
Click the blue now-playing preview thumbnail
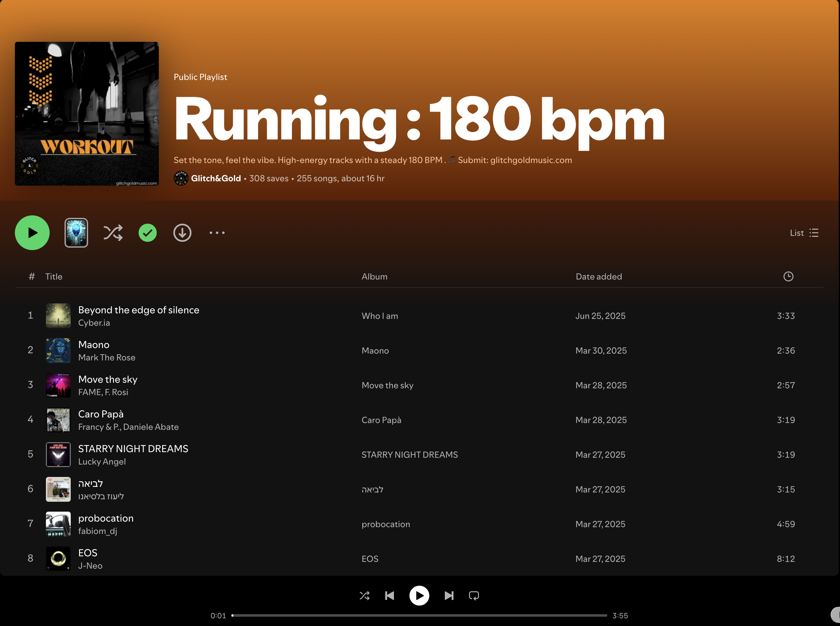coord(76,233)
